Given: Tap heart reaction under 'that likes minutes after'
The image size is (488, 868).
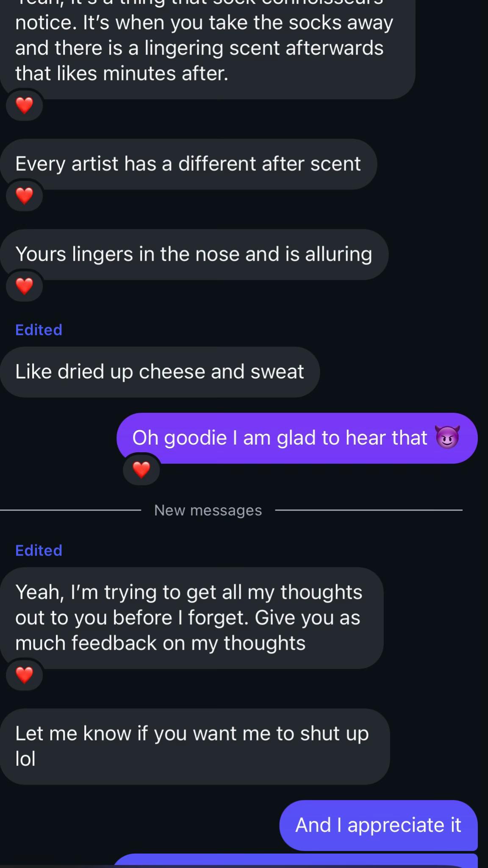Looking at the screenshot, I should (24, 106).
